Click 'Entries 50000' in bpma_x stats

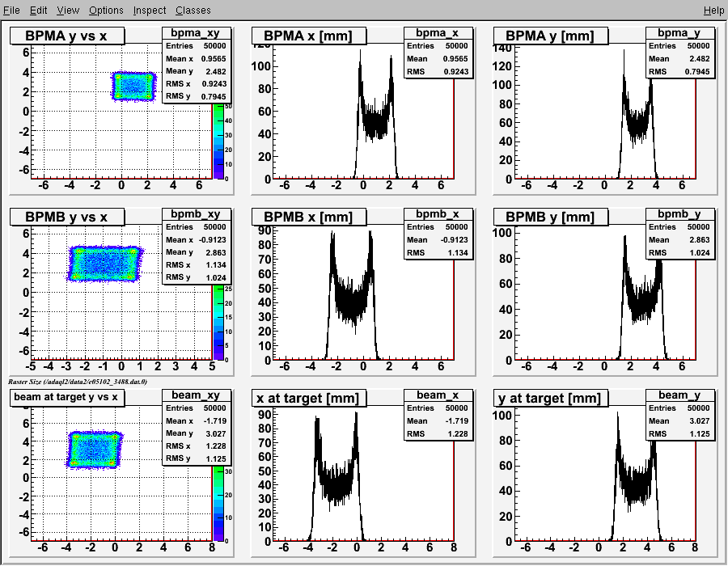tap(438, 46)
